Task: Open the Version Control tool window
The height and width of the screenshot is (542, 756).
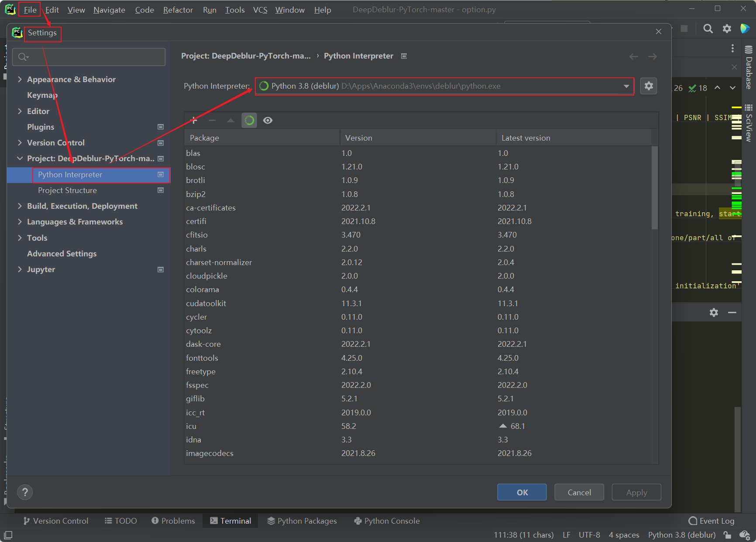Action: pos(55,521)
